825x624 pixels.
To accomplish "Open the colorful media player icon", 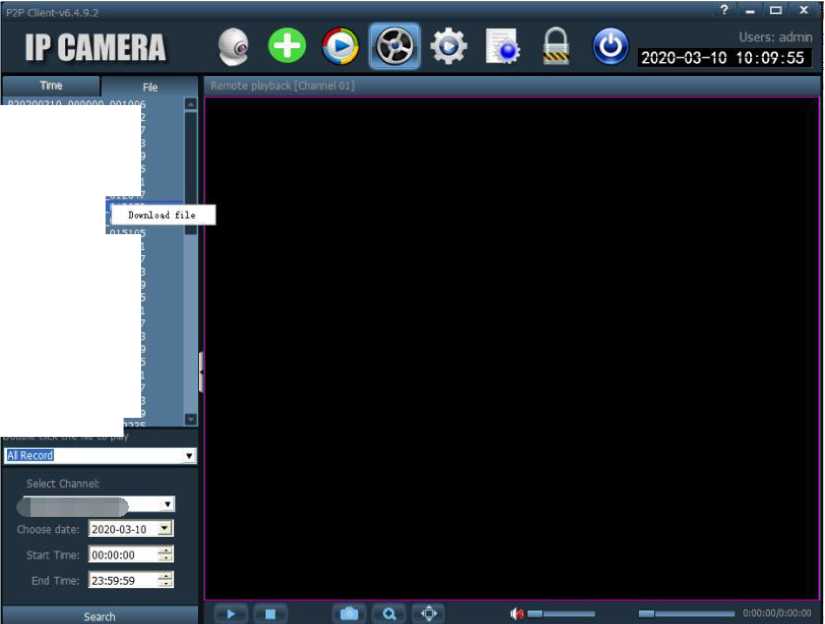I will coord(340,47).
